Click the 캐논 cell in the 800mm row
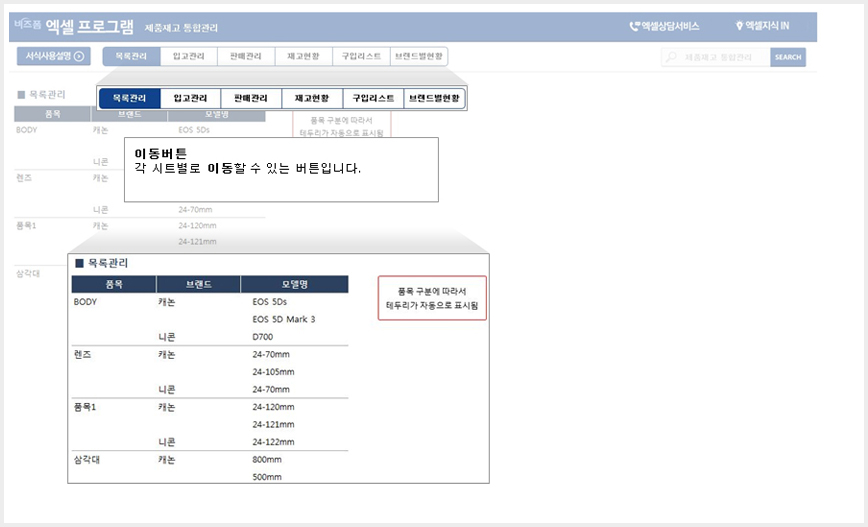868x527 pixels. pyautogui.click(x=167, y=459)
